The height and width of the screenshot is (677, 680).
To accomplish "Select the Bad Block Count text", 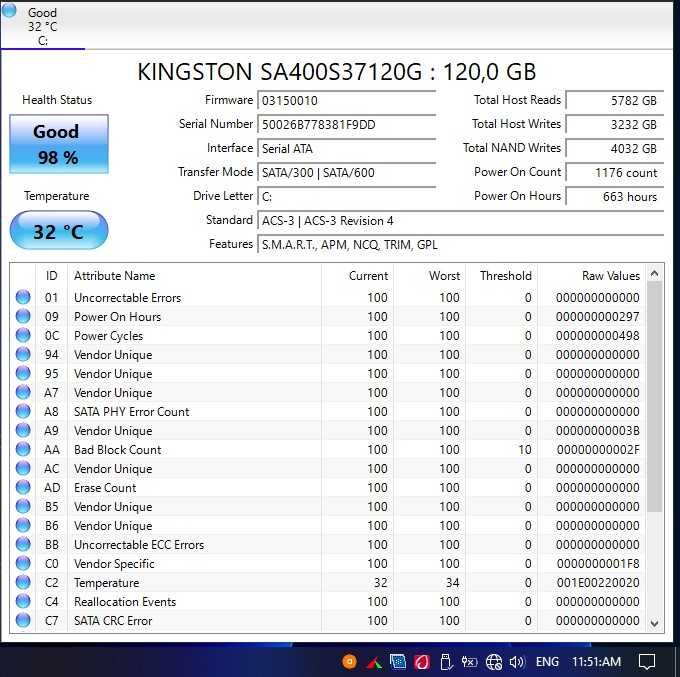I will click(118, 450).
